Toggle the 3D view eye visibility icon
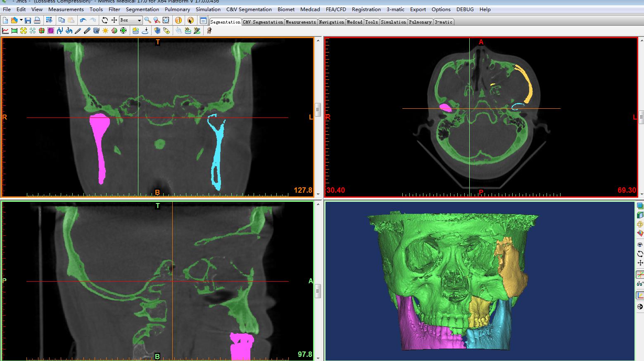 (640, 244)
